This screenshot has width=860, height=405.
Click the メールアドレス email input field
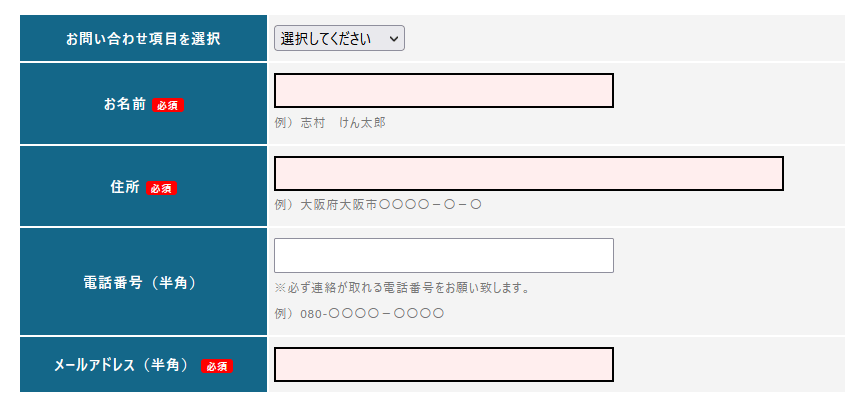(443, 365)
